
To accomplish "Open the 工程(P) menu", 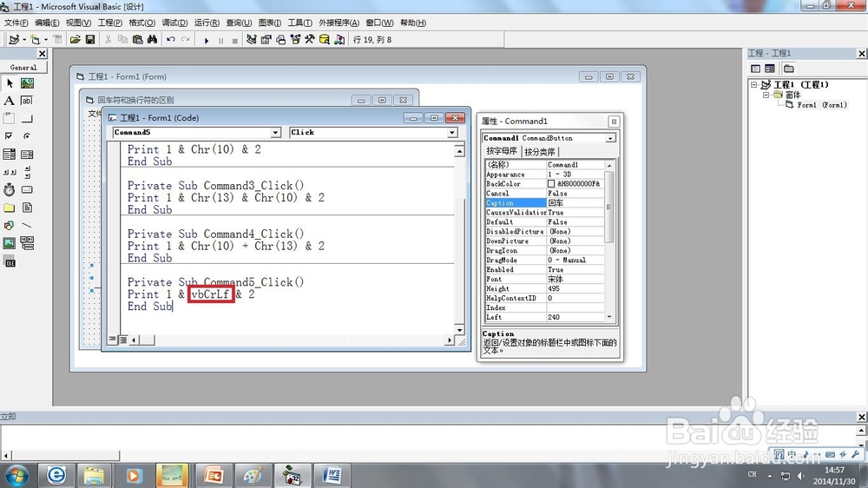I will pos(109,23).
